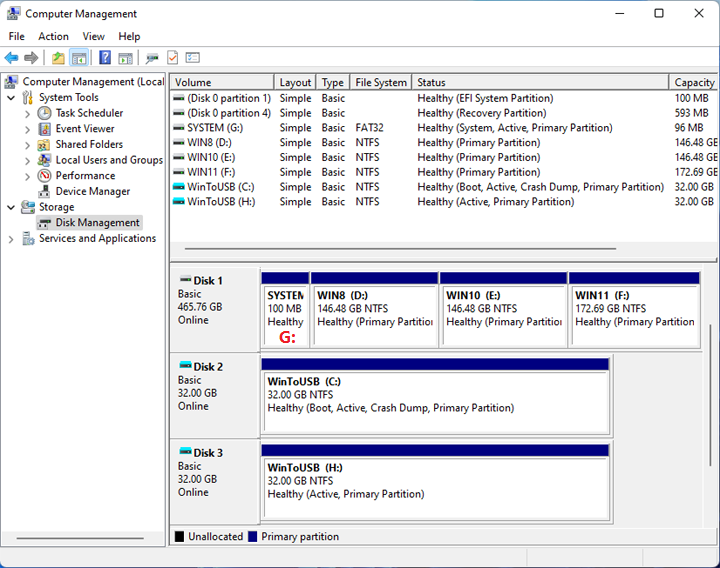Select the WinToUSB (C:) partition on Disk 2
Screen dimensions: 720x568
(435, 396)
